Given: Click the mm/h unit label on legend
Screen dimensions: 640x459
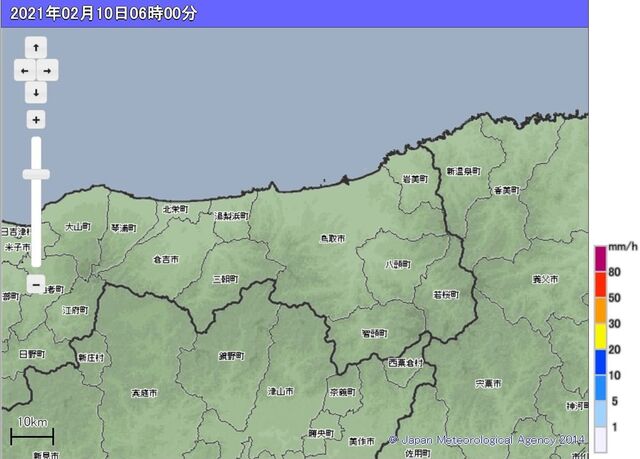Looking at the screenshot, I should (622, 247).
